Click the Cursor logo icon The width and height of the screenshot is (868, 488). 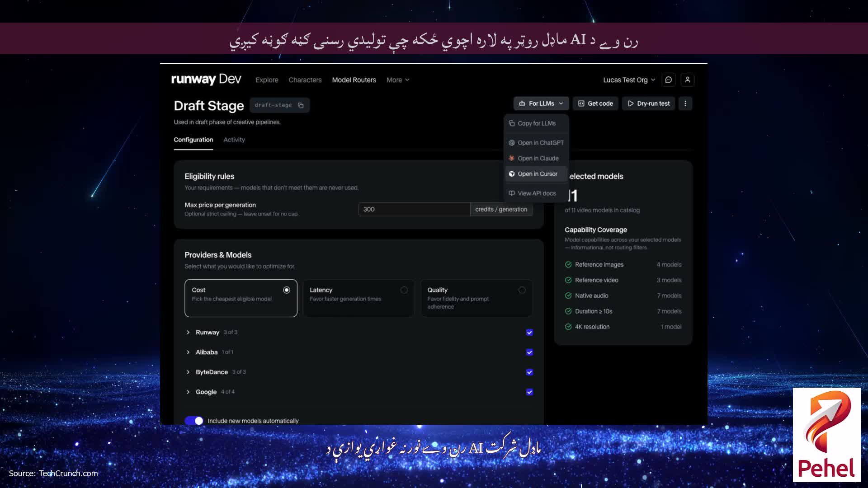click(512, 174)
